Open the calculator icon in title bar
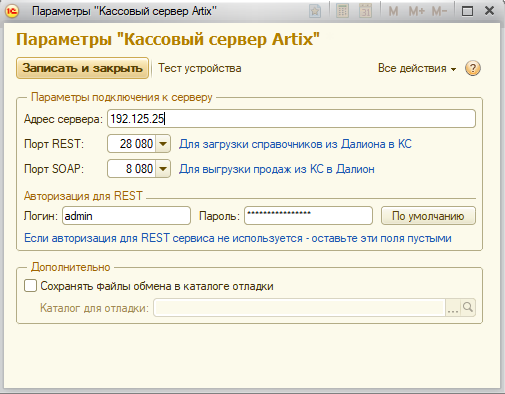Viewport: 505px width, 394px height. click(342, 11)
